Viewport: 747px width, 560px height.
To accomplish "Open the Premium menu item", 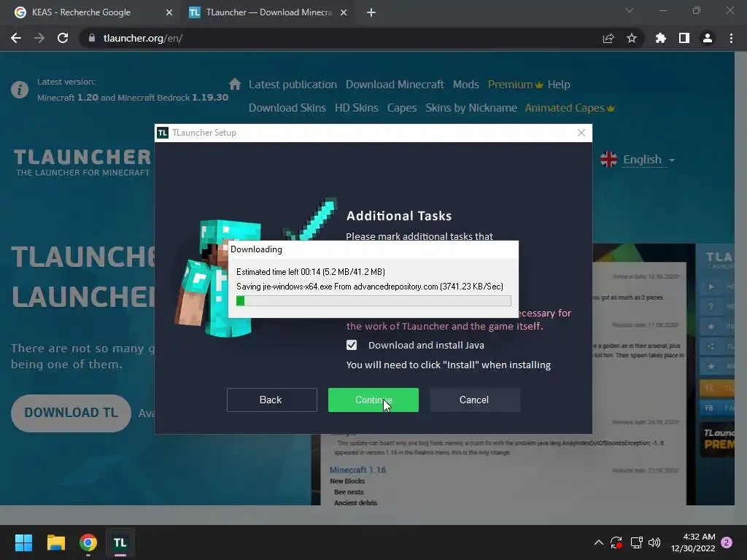I will coord(515,85).
